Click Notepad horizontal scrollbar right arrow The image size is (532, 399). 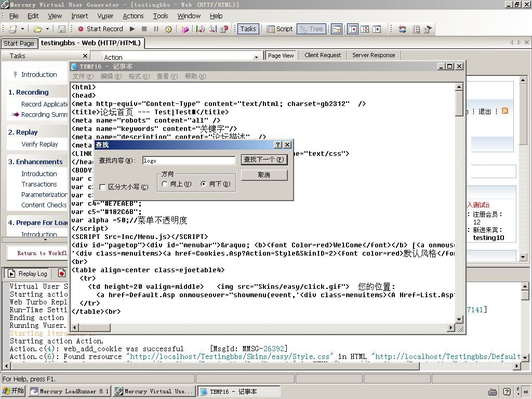[x=451, y=327]
